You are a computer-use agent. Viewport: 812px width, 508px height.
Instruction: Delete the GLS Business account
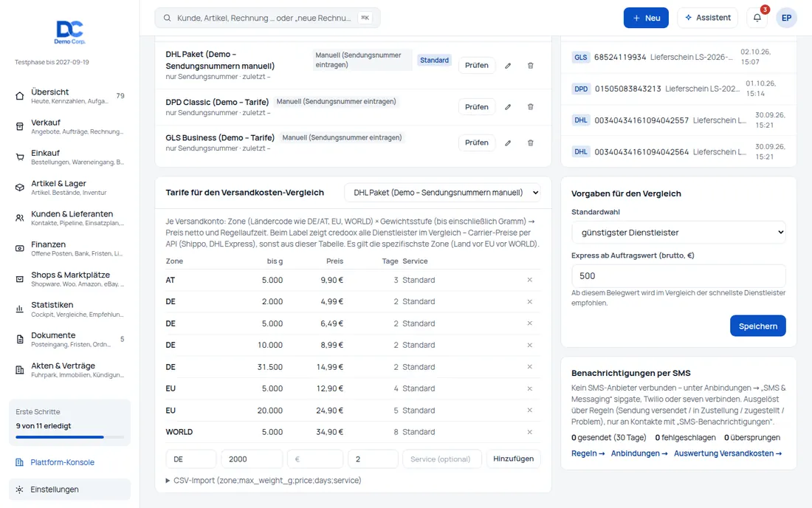tap(530, 143)
